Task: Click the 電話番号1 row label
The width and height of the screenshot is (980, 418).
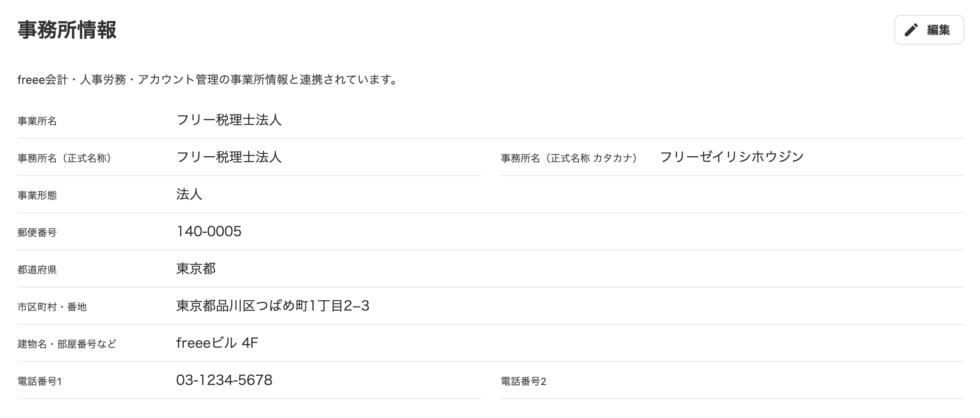Action: coord(39,381)
